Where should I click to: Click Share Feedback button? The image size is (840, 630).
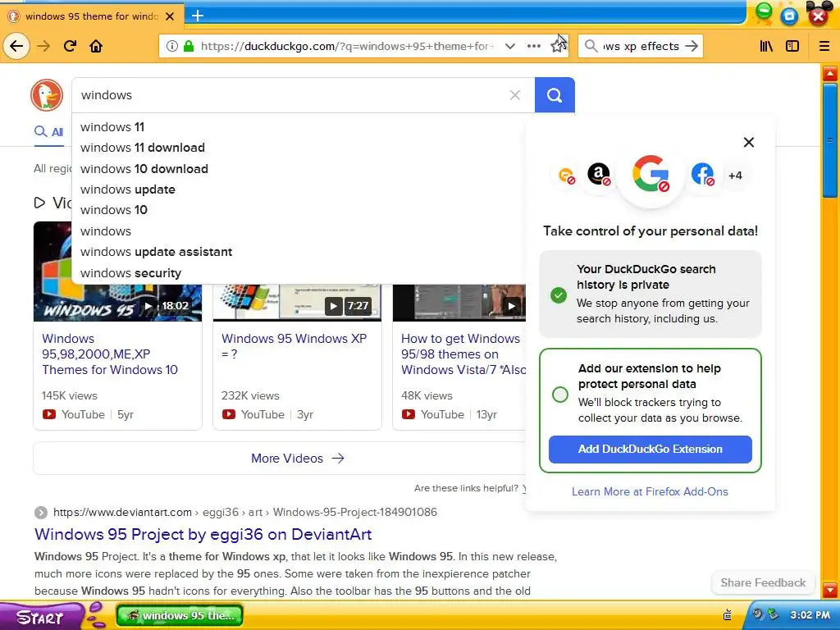tap(763, 583)
